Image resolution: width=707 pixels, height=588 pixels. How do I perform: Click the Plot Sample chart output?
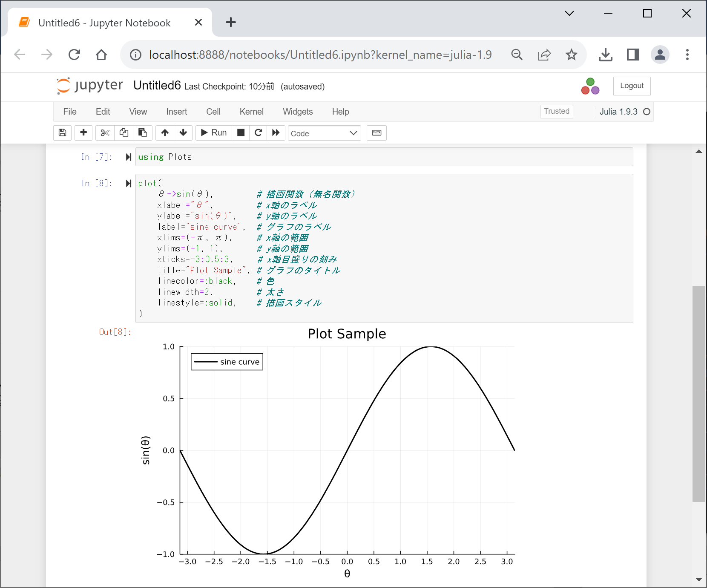click(327, 453)
